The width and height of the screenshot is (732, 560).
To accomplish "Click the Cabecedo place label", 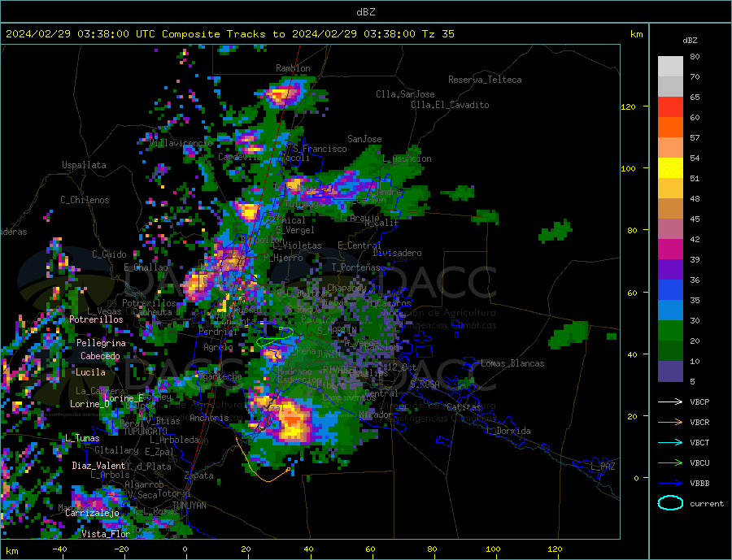I will (100, 356).
